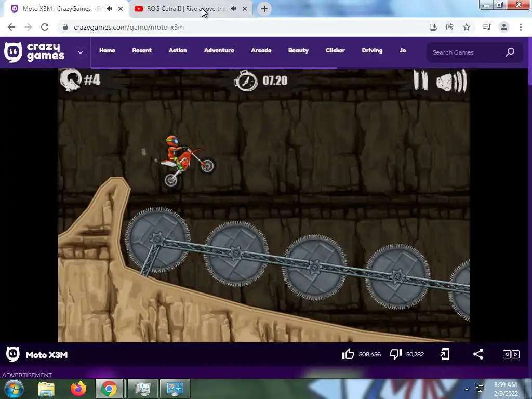The width and height of the screenshot is (532, 399).
Task: Open the Action games category
Action: pyautogui.click(x=178, y=50)
